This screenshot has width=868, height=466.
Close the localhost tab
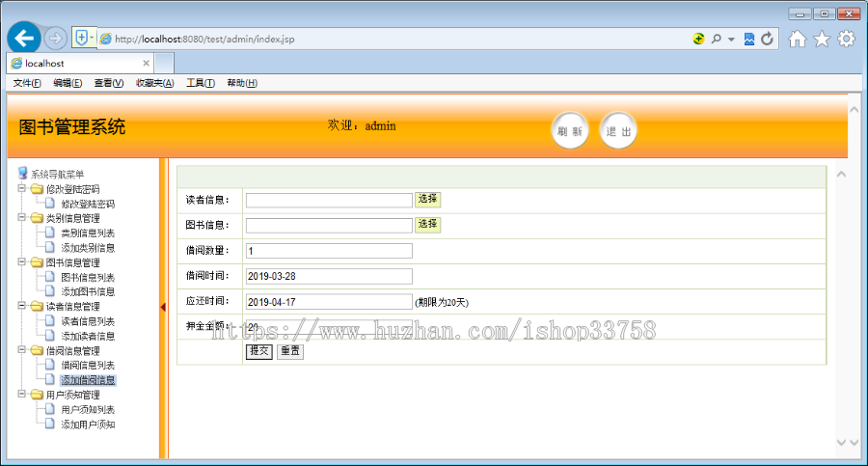tap(147, 63)
